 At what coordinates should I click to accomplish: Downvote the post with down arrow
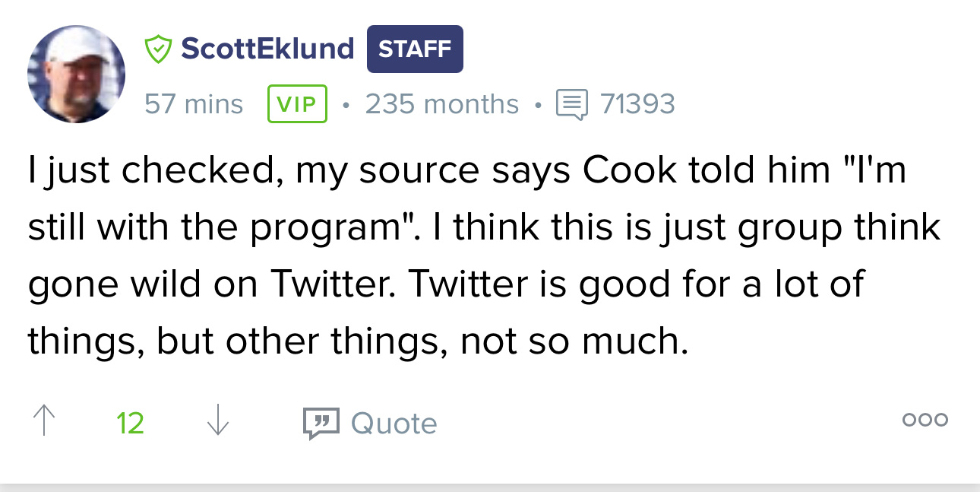(x=218, y=421)
